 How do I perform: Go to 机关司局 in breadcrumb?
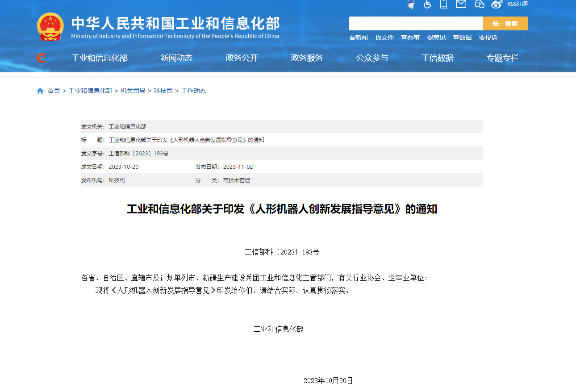(133, 91)
